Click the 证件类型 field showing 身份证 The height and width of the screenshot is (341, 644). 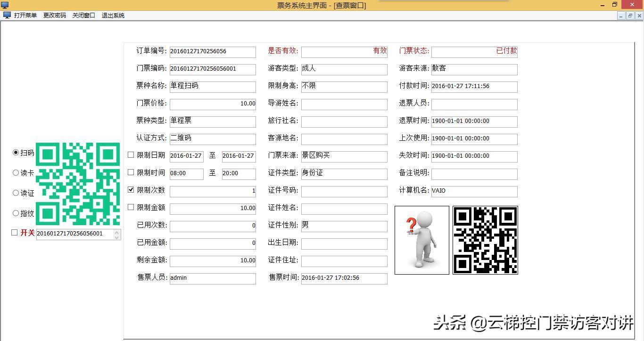(x=344, y=174)
